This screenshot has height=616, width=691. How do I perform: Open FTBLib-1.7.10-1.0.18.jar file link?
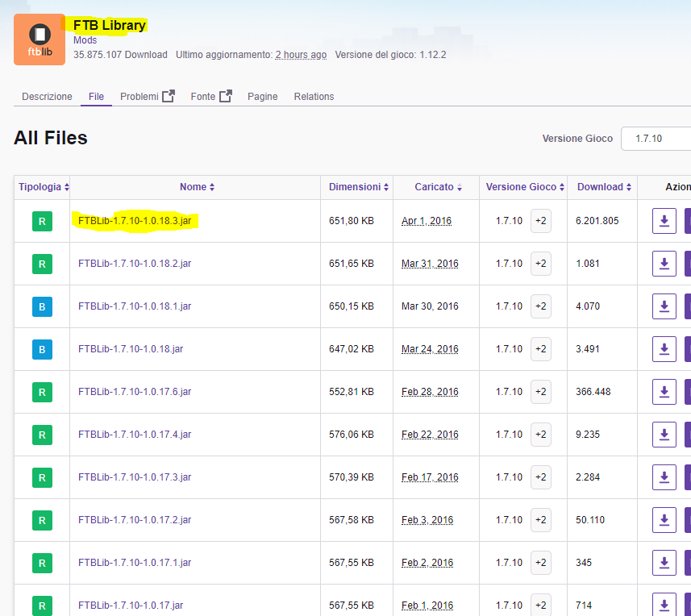point(131,349)
